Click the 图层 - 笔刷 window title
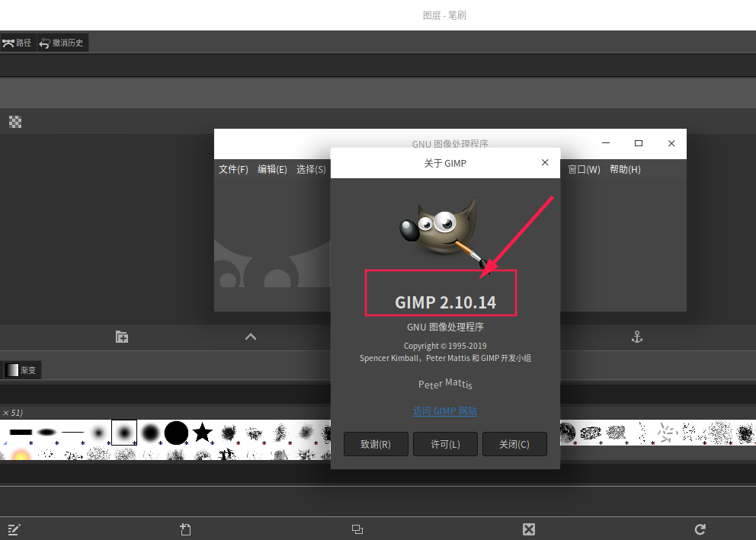This screenshot has width=756, height=540. [444, 15]
